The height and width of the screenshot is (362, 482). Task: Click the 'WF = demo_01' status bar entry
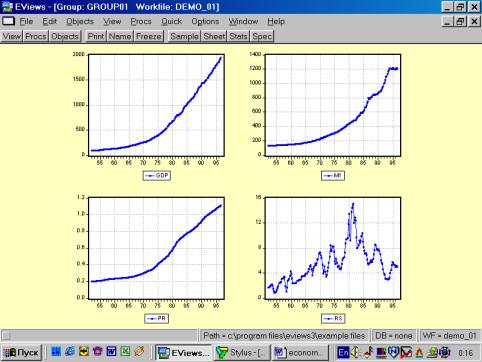tap(450, 336)
